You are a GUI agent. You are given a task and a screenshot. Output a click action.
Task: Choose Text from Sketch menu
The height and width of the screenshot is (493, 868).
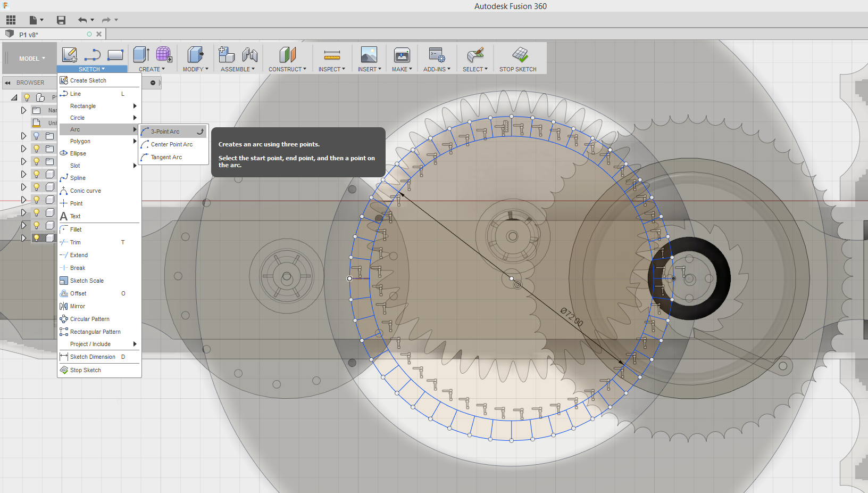tap(99, 216)
